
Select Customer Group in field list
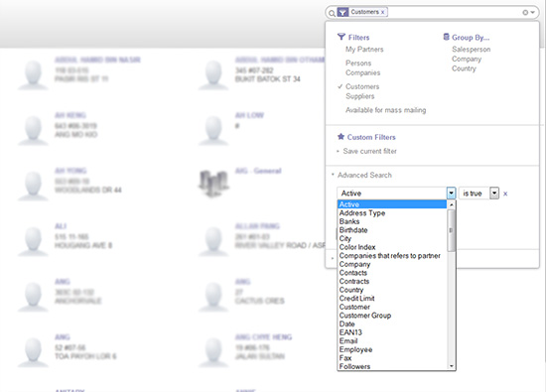(x=392, y=316)
